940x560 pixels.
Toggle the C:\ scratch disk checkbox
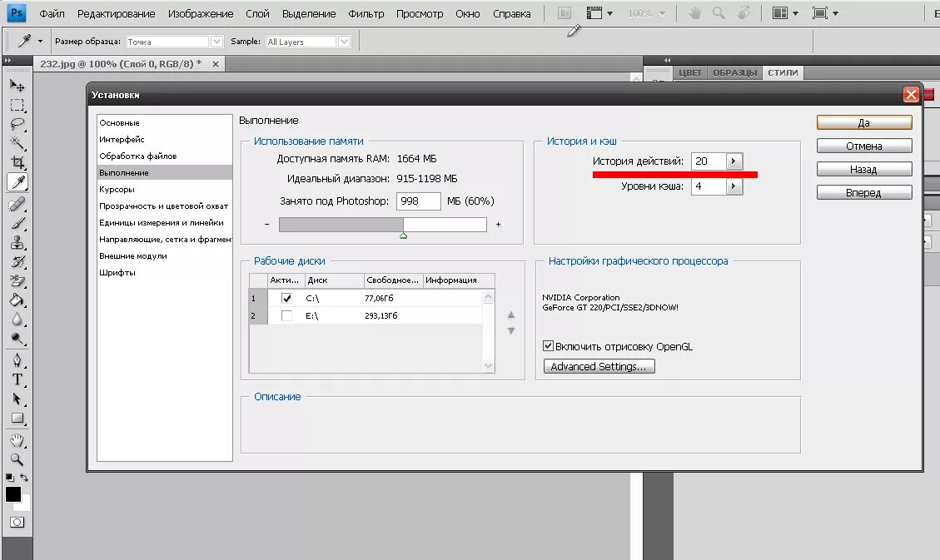pos(286,298)
